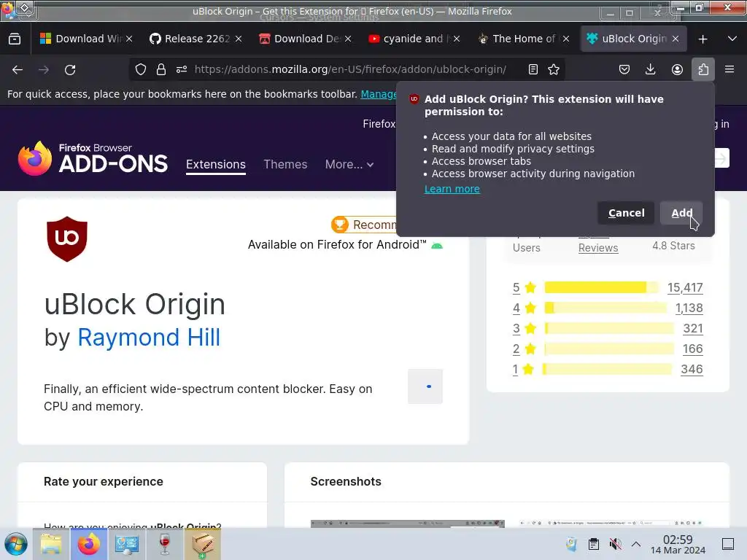Viewport: 747px width, 560px height.
Task: Open the Reviews link
Action: point(598,248)
